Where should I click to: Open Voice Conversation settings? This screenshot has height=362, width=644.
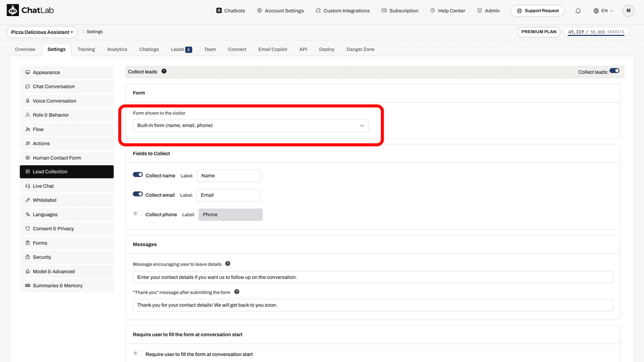[x=67, y=101]
